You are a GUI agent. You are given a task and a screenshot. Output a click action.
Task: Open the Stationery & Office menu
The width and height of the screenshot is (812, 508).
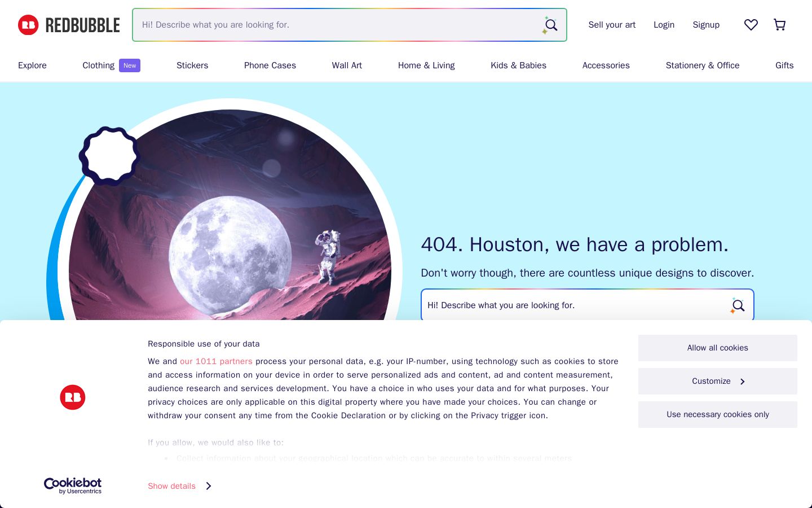[703, 65]
